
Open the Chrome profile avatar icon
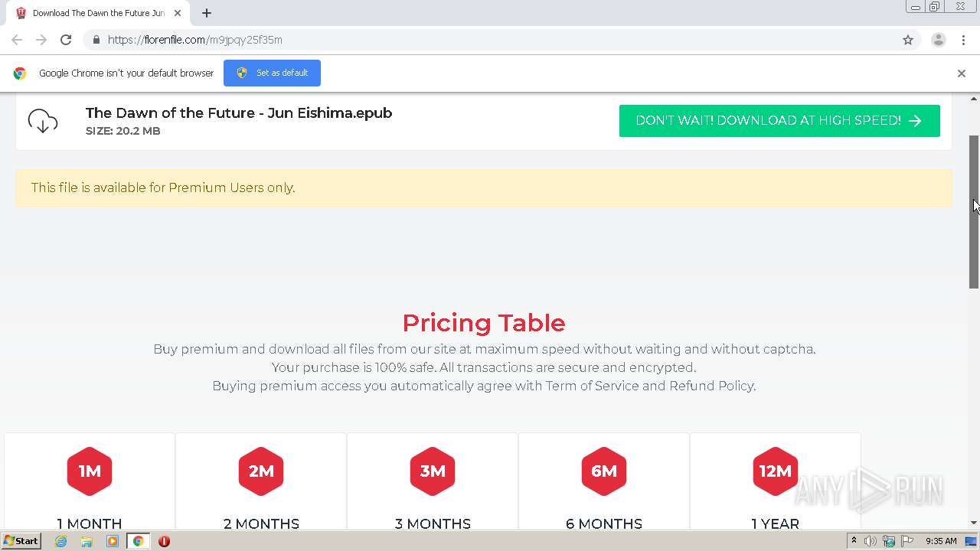click(x=938, y=40)
